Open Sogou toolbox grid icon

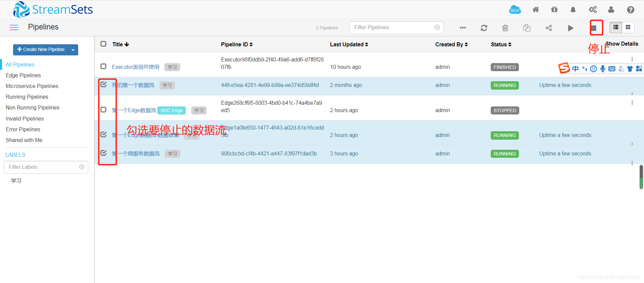[639, 69]
